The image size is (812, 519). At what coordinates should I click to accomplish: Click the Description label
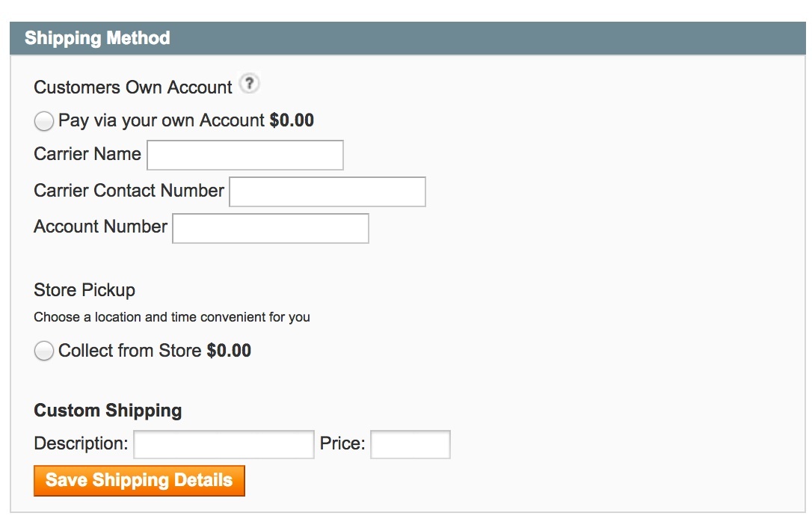81,443
